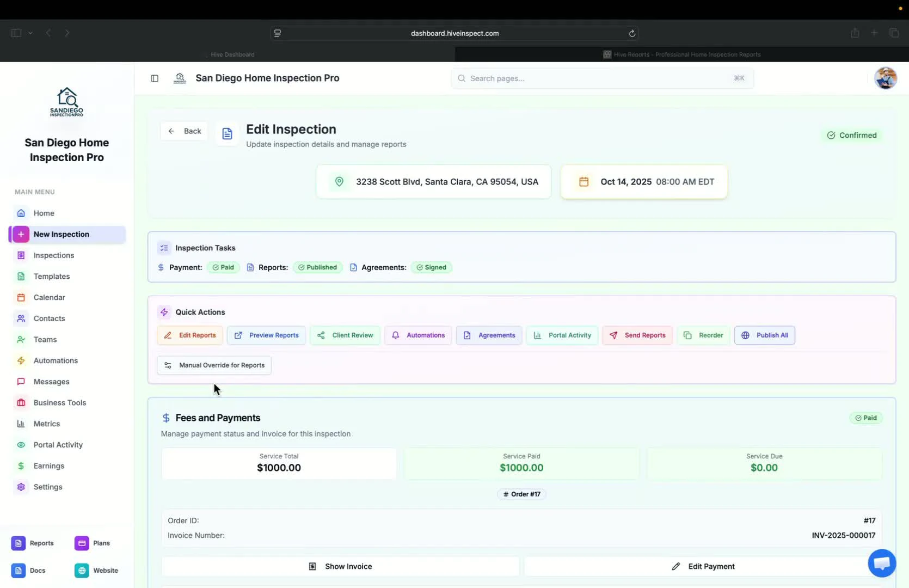The height and width of the screenshot is (588, 909).
Task: Click the Service Due $0.00 card
Action: click(764, 464)
